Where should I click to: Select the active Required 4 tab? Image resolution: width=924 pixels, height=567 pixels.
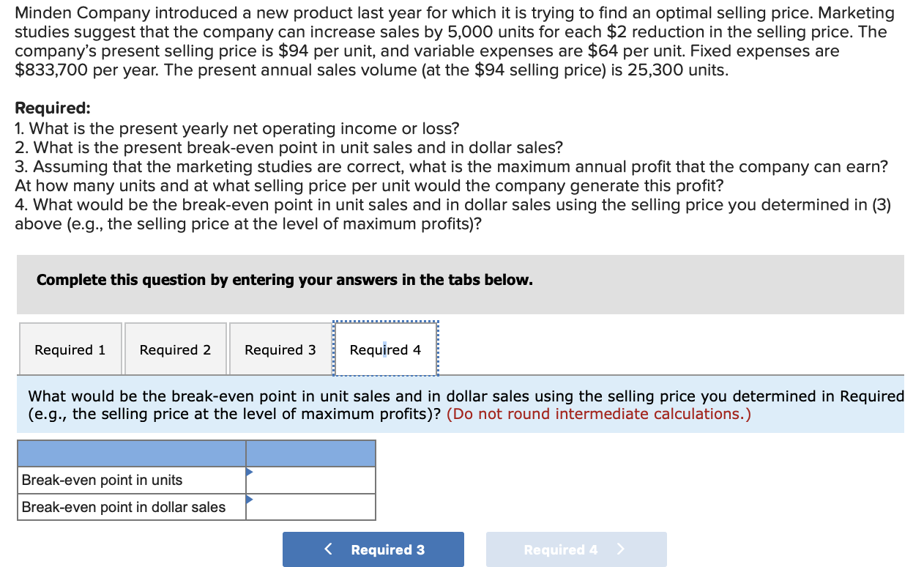(385, 349)
